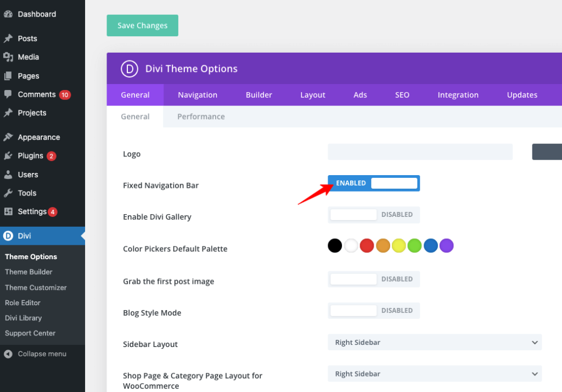Click the Logo URL input field
Screen dimensions: 562x392
[x=420, y=152]
